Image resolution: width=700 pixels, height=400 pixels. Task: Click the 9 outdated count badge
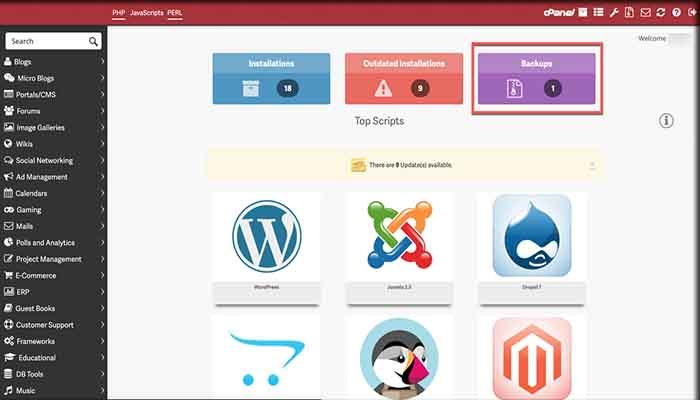coord(420,88)
